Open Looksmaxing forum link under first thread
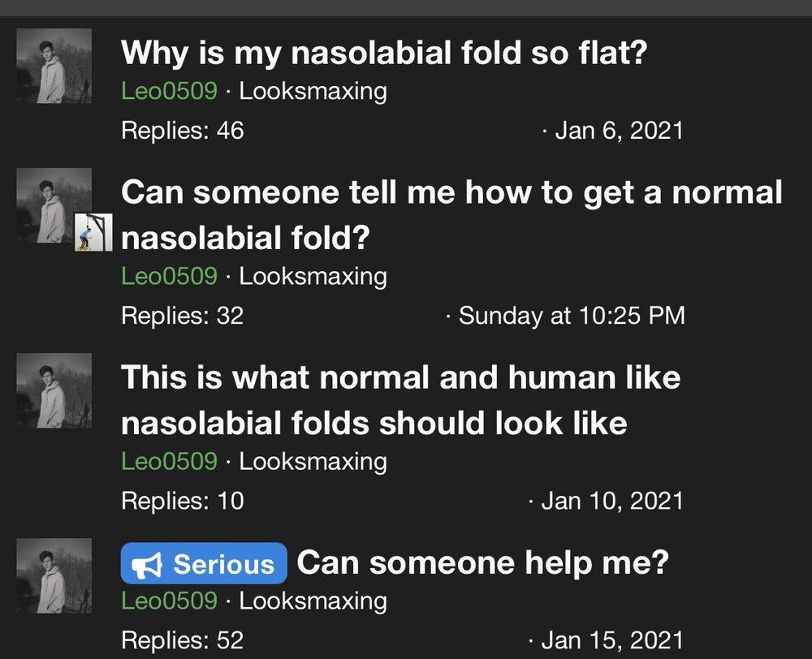Screen dimensions: 812x659 pos(313,93)
